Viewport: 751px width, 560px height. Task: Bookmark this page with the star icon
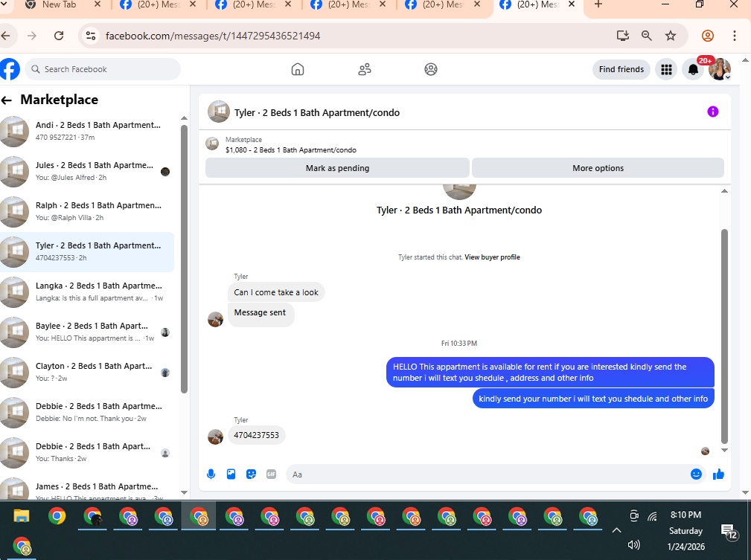click(x=671, y=36)
